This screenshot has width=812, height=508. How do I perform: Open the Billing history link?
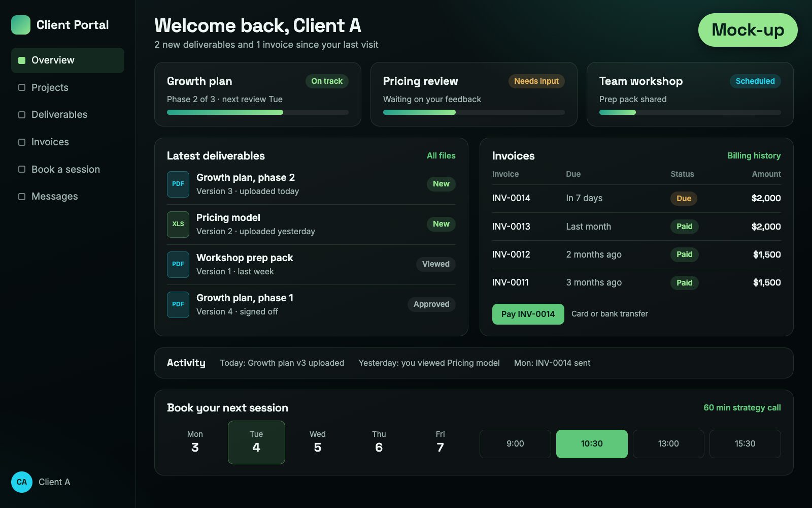pos(754,155)
